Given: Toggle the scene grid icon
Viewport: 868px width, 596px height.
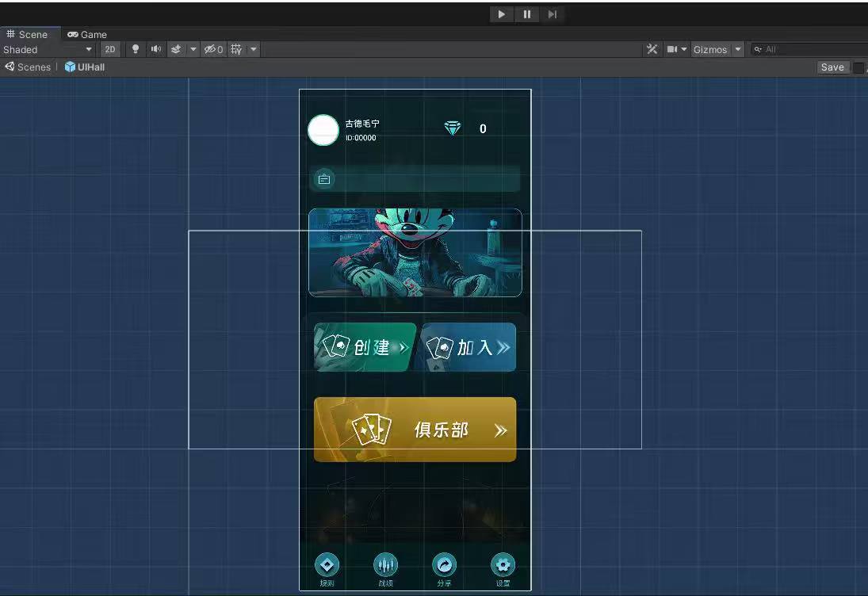Looking at the screenshot, I should (x=236, y=49).
